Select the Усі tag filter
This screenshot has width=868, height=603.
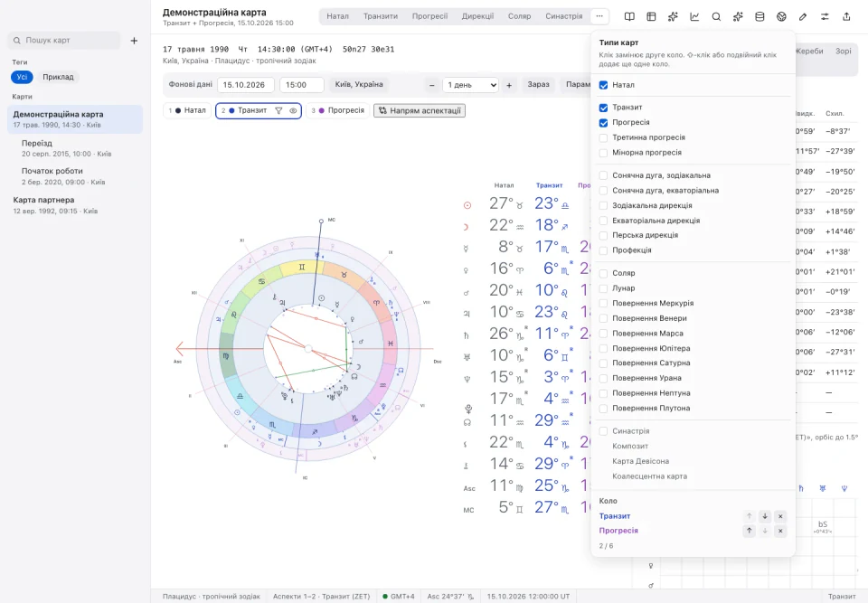coord(22,77)
